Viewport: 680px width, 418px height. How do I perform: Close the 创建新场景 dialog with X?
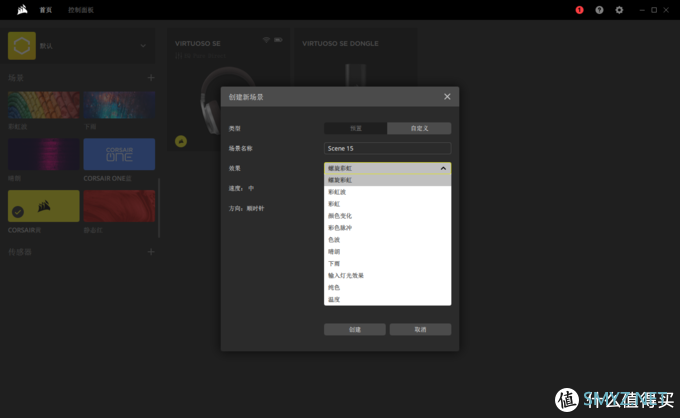(447, 97)
